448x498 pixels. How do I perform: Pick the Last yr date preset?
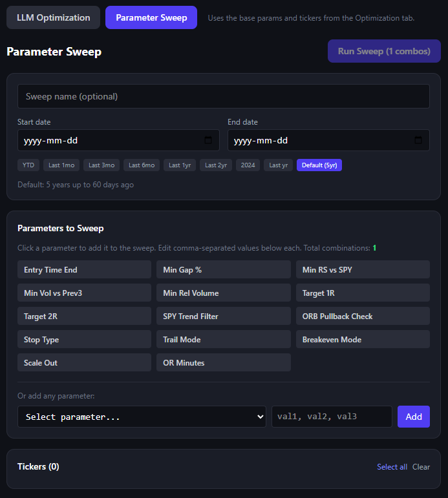(x=278, y=165)
